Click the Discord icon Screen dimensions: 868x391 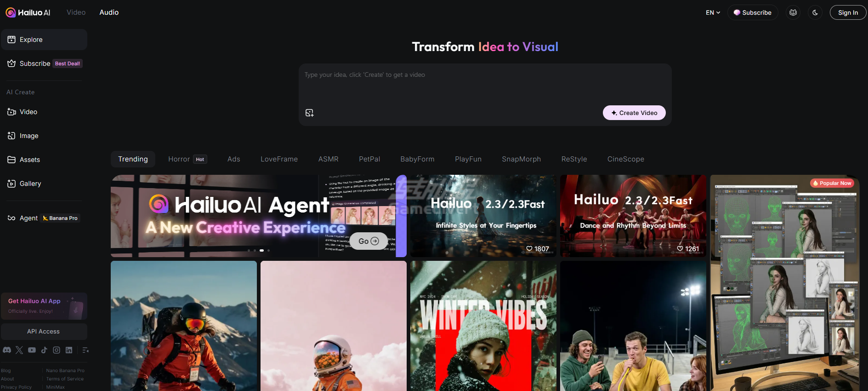tap(7, 350)
